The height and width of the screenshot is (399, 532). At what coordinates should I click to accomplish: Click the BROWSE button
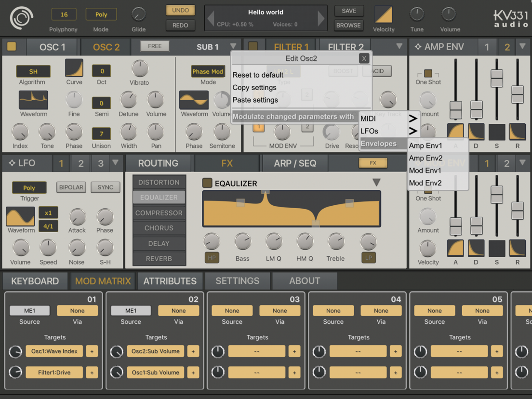coord(348,25)
